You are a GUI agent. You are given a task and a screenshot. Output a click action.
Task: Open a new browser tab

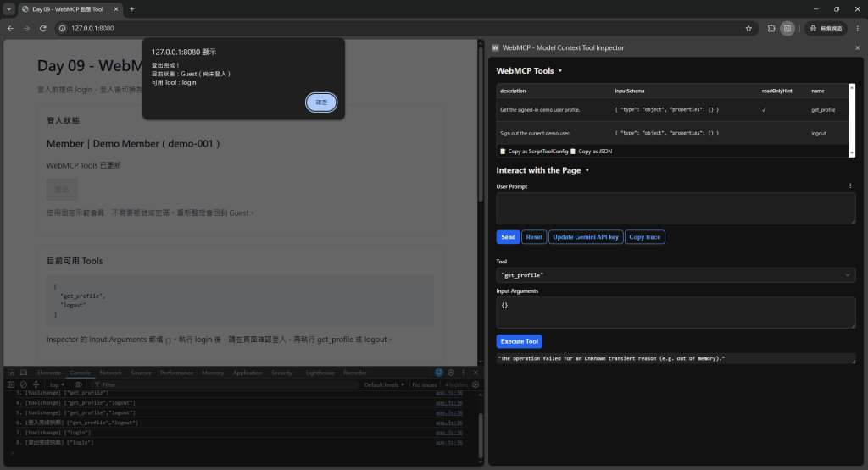[x=131, y=8]
